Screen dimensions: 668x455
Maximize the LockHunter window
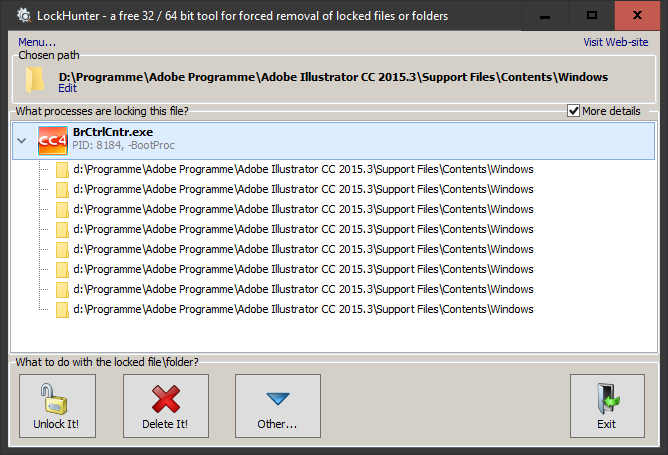point(591,15)
